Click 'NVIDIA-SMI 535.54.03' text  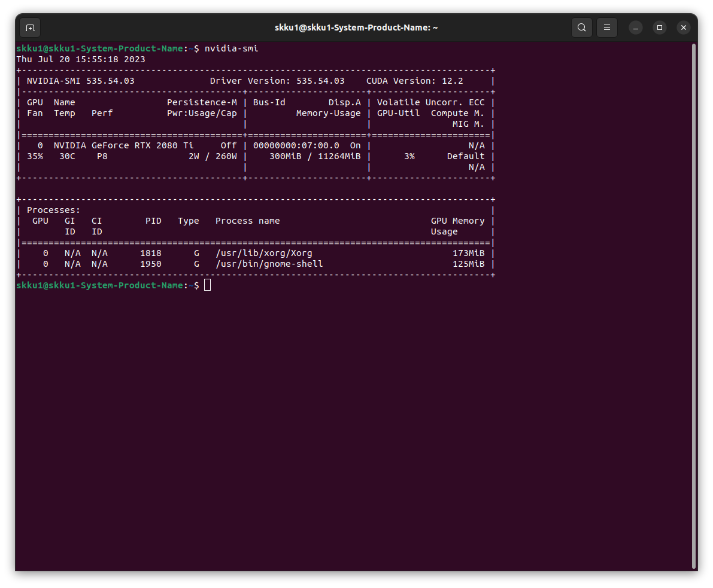tap(80, 81)
